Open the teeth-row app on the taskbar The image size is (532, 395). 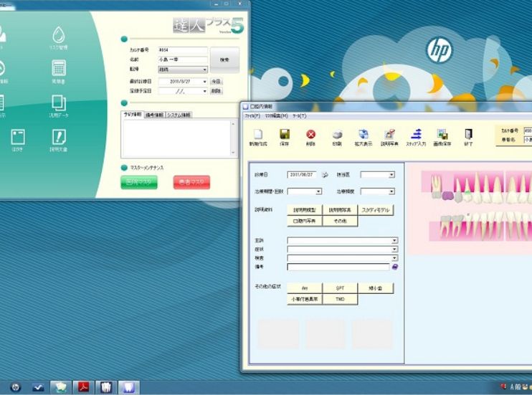(106, 387)
